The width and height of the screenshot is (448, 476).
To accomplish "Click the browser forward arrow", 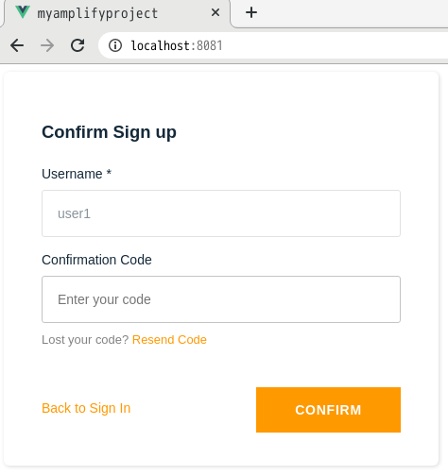I will pos(47,45).
